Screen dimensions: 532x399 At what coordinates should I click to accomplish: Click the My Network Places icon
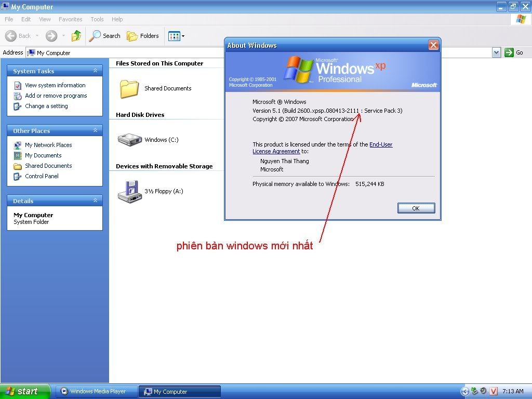(x=17, y=145)
